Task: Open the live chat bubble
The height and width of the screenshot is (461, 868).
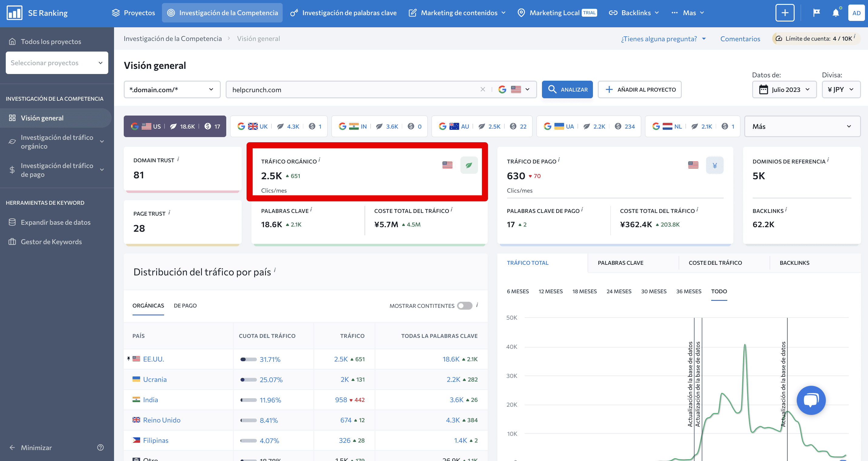Action: point(811,400)
